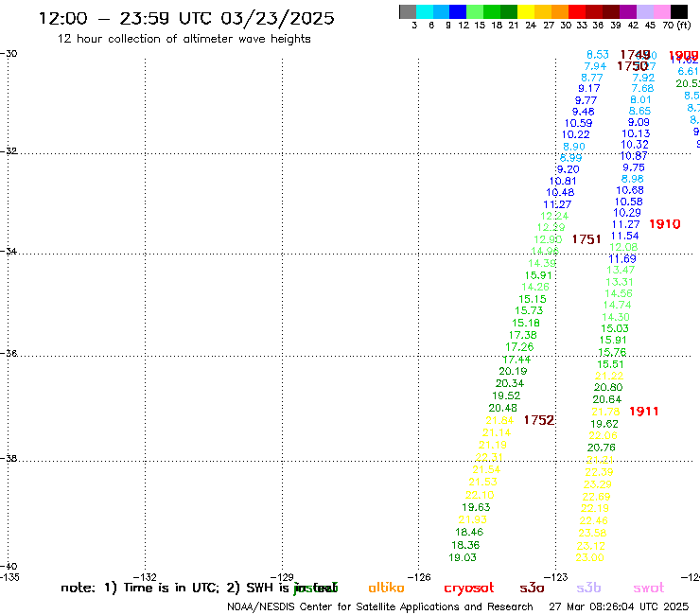Click the wave height value '19.03'

point(462,557)
